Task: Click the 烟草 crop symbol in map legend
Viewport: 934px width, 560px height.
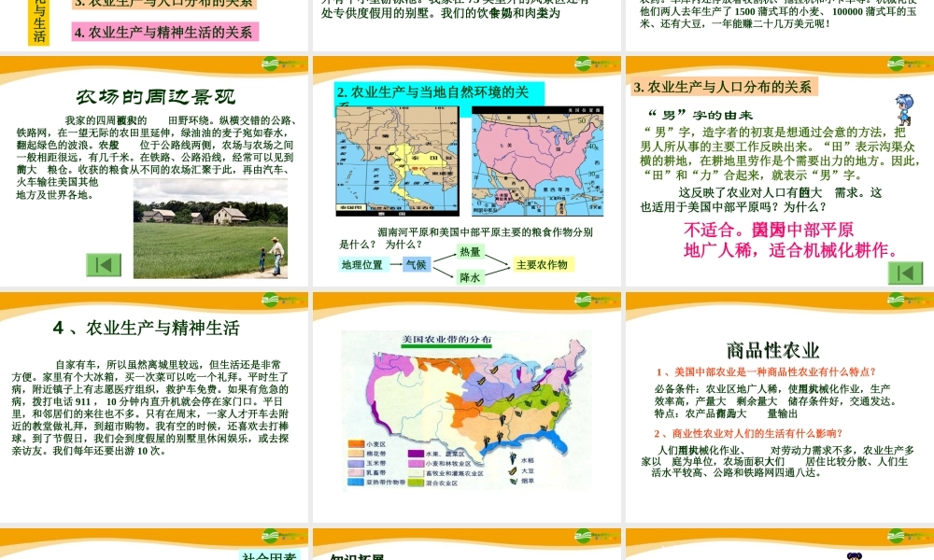Action: (512, 481)
